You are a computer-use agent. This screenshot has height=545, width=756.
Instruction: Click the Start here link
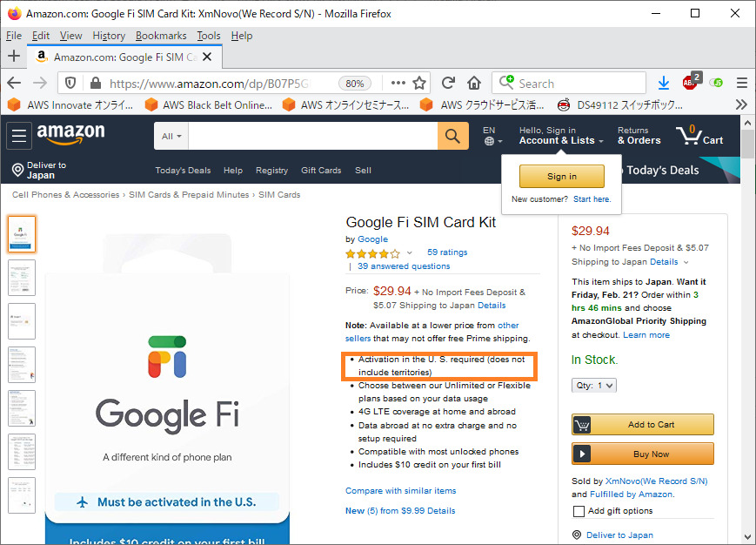[592, 199]
